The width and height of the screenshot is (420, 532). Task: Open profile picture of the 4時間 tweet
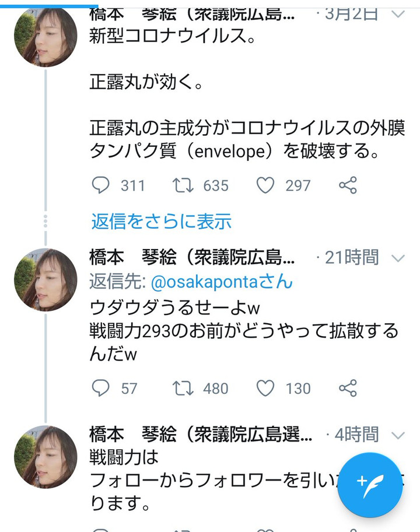45,456
